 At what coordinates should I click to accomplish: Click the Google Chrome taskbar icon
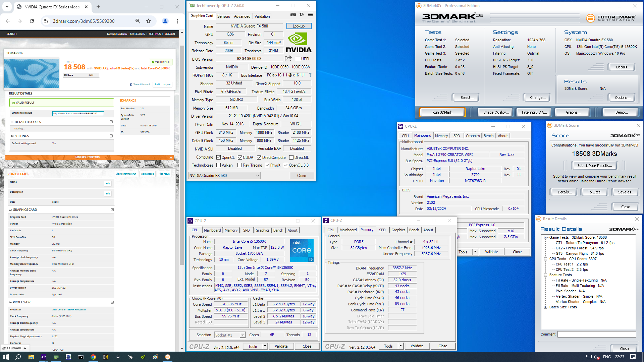point(93,357)
